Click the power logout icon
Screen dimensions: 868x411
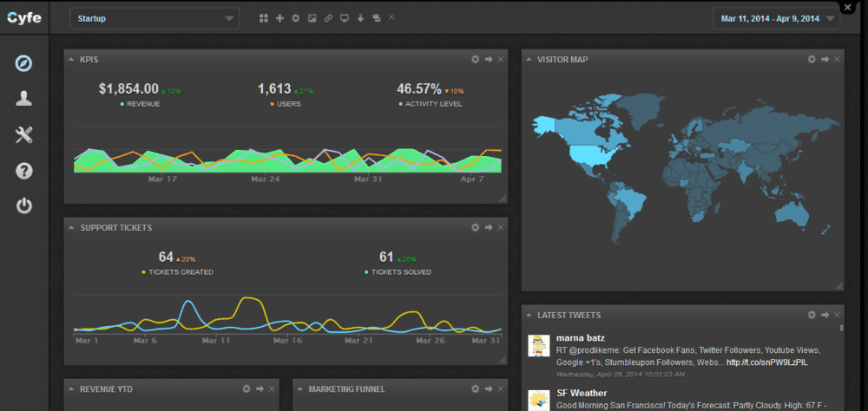pyautogui.click(x=24, y=205)
